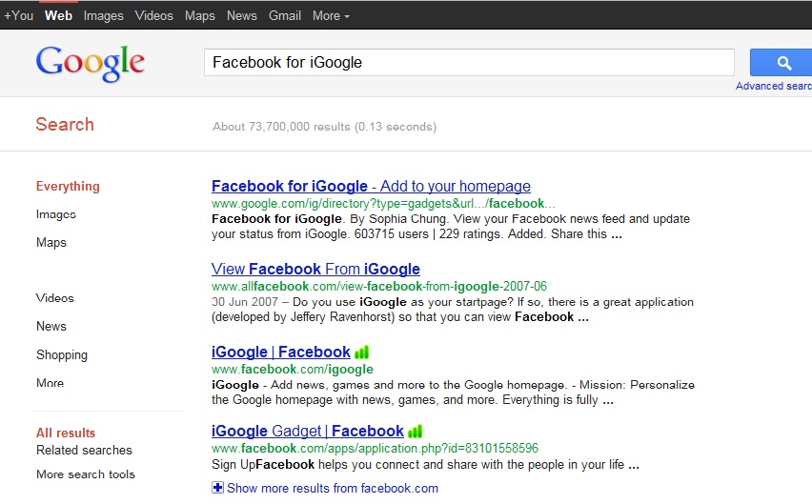Open Gmail from the top bar

[x=285, y=16]
